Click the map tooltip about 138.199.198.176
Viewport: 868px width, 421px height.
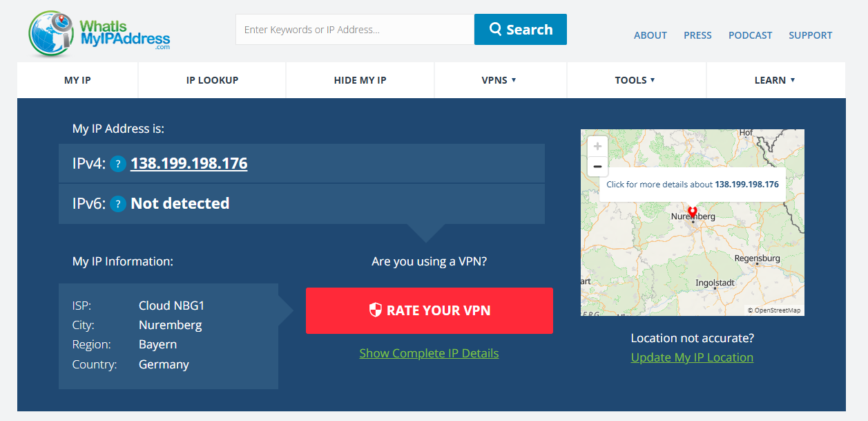tap(693, 185)
